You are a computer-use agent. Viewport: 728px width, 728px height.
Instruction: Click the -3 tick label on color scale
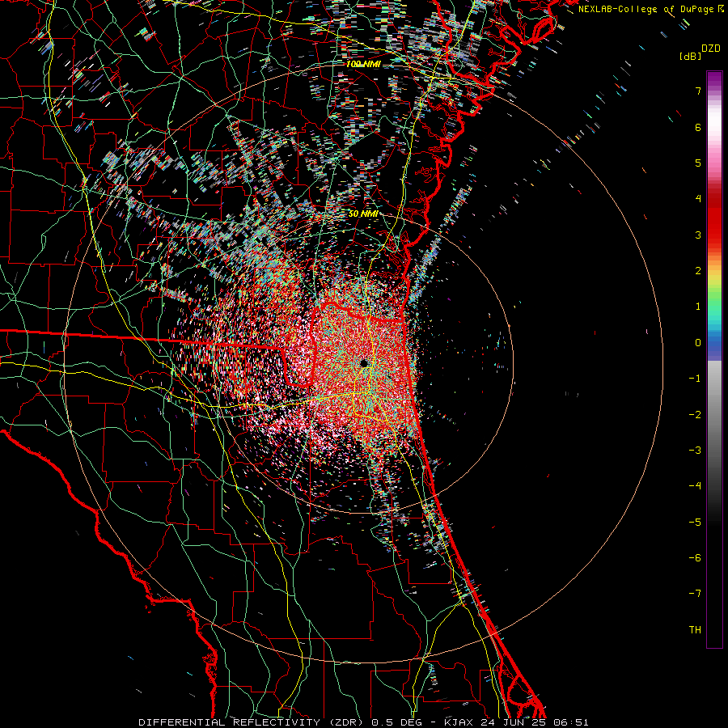[695, 451]
